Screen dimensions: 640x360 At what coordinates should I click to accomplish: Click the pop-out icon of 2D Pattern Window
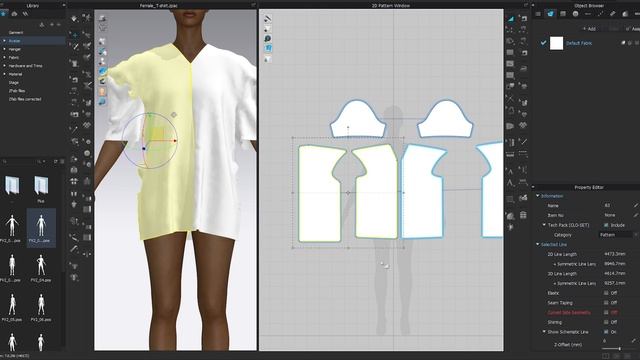[526, 5]
